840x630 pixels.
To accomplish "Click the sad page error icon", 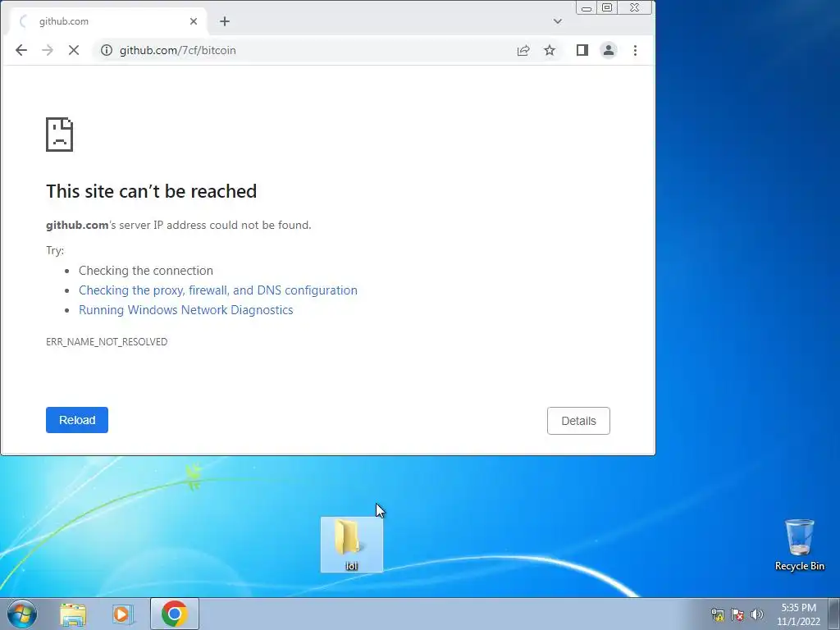I will tap(59, 135).
